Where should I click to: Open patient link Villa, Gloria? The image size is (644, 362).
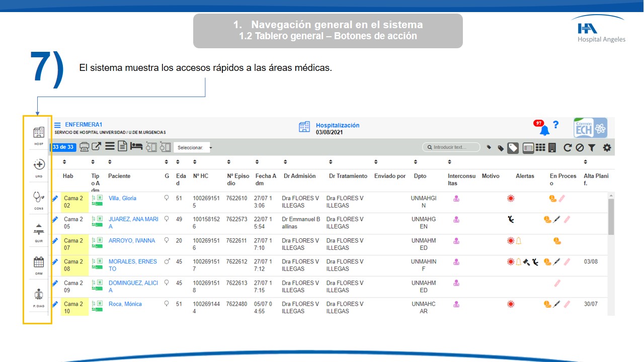point(122,198)
